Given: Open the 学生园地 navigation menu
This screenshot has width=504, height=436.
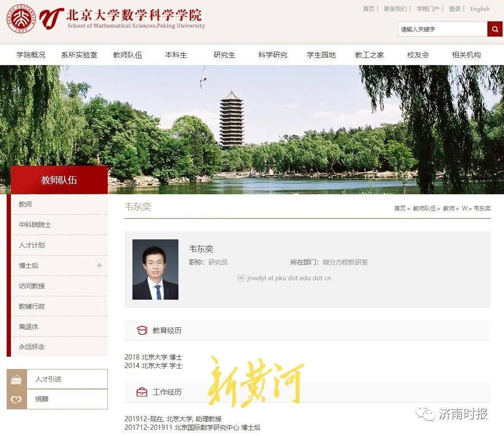Looking at the screenshot, I should 321,55.
